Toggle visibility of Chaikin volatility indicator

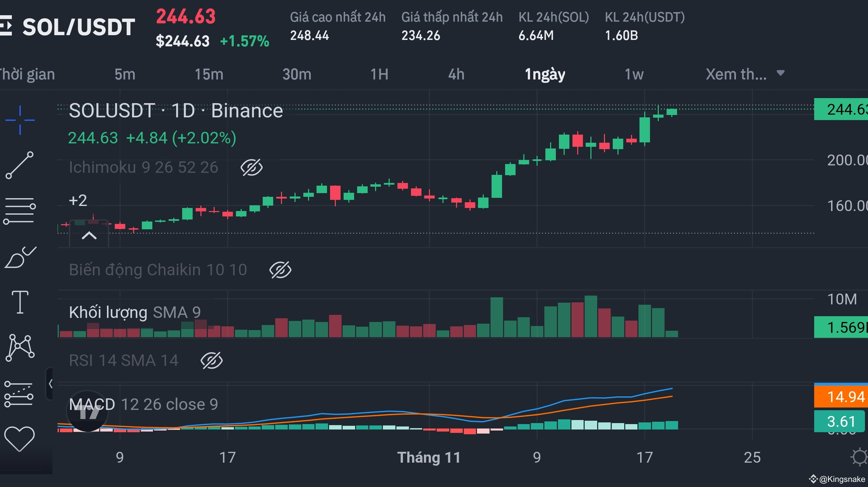[x=280, y=270]
